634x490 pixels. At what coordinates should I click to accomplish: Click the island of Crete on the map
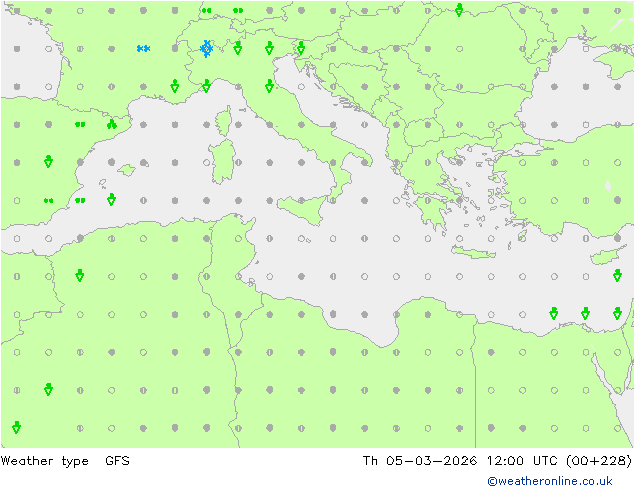tap(473, 252)
